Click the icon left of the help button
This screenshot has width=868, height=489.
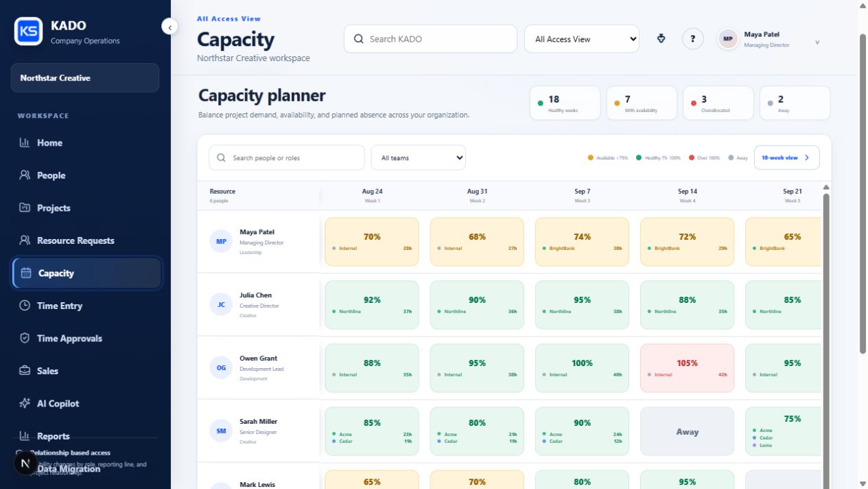(x=661, y=38)
